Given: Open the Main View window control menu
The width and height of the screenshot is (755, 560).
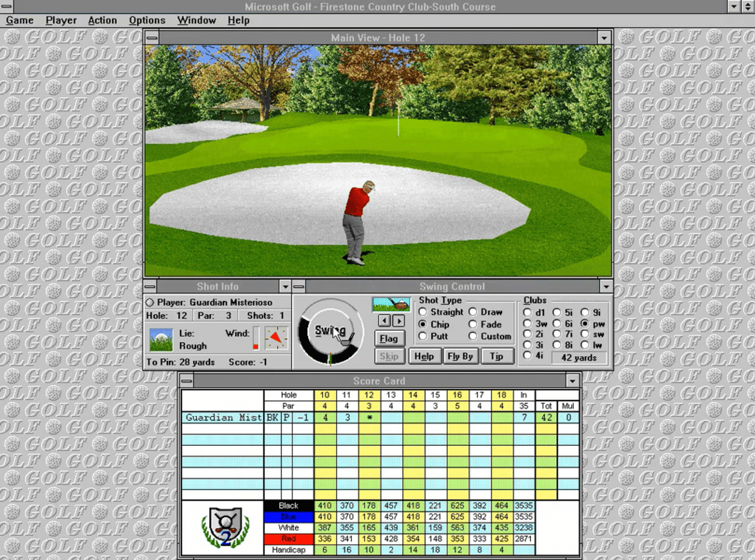Looking at the screenshot, I should [x=152, y=38].
